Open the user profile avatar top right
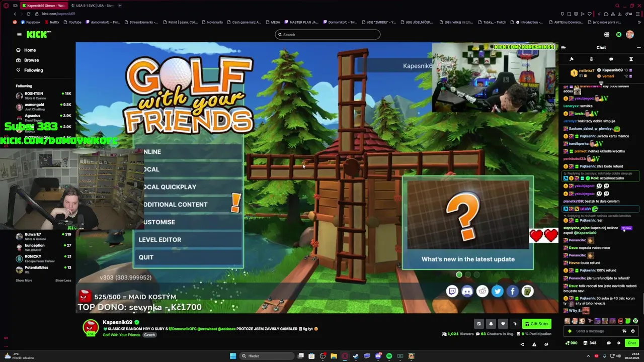Image resolution: width=644 pixels, height=362 pixels. tap(630, 35)
